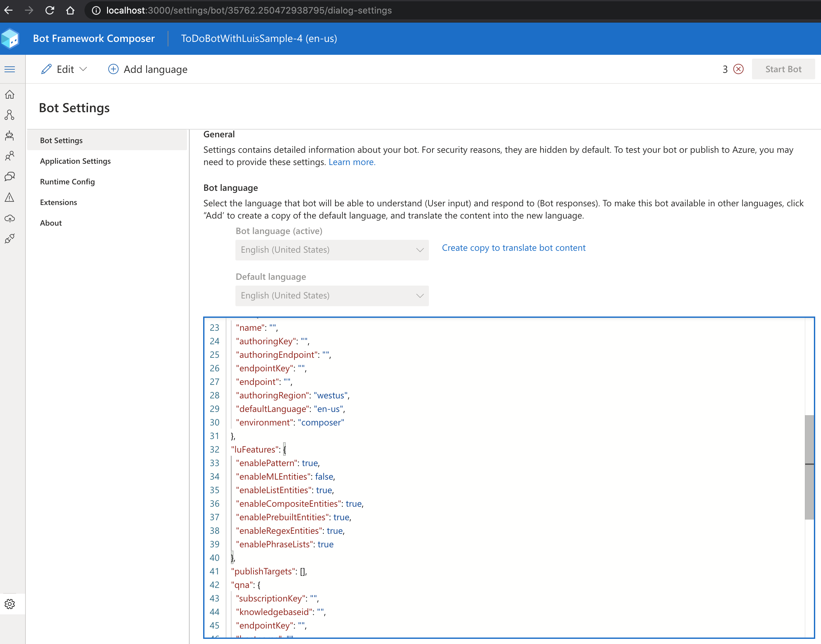Select Runtime Config in left menu
Viewport: 821px width, 644px height.
67,182
